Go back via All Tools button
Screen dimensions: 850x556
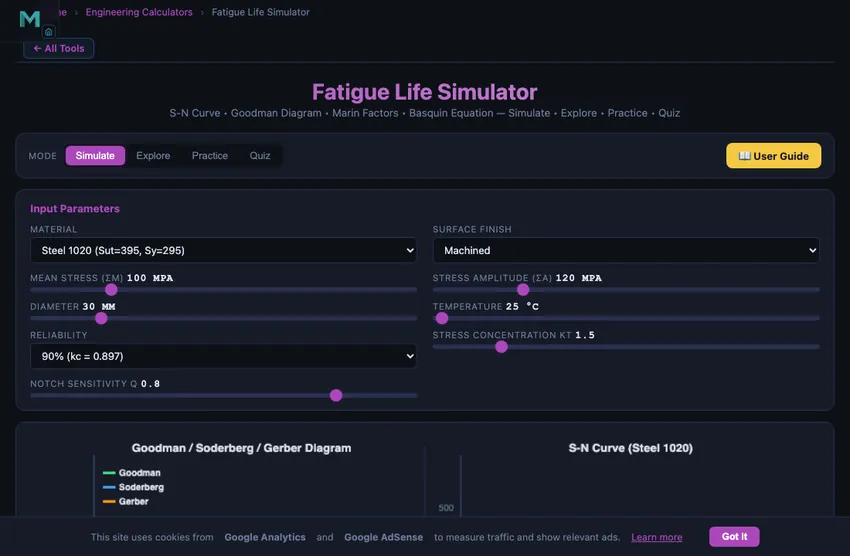[59, 48]
